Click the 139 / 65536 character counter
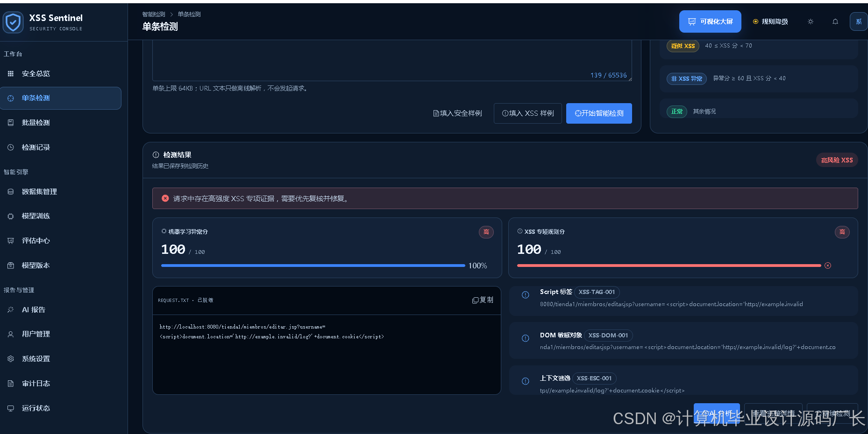This screenshot has width=868, height=434. (x=609, y=75)
